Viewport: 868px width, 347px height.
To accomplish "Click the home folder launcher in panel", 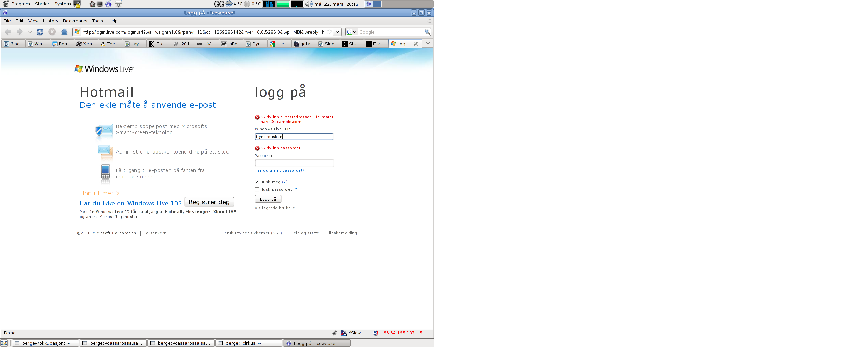I will tap(92, 4).
